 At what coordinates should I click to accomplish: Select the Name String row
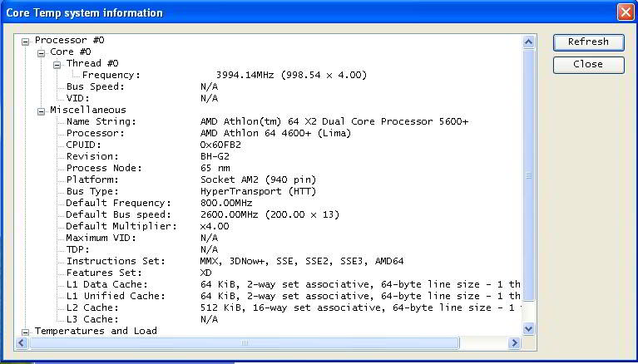pos(267,121)
